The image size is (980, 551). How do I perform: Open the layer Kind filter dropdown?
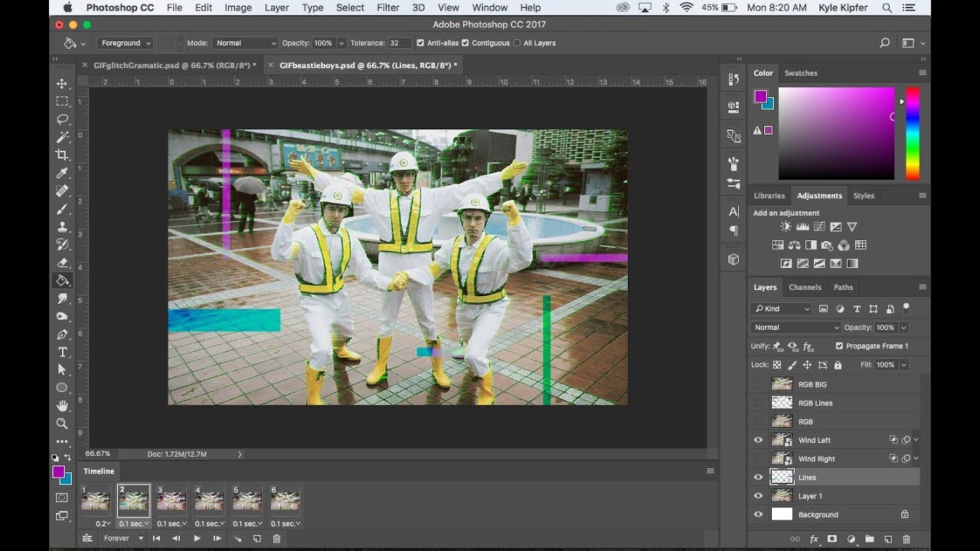(782, 308)
